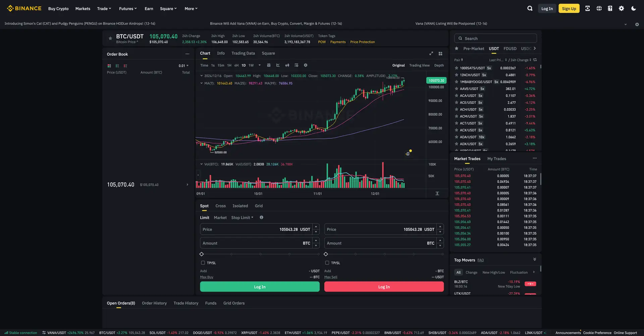Focus the buy Amount BTC field
The height and width of the screenshot is (336, 644).
coord(260,243)
